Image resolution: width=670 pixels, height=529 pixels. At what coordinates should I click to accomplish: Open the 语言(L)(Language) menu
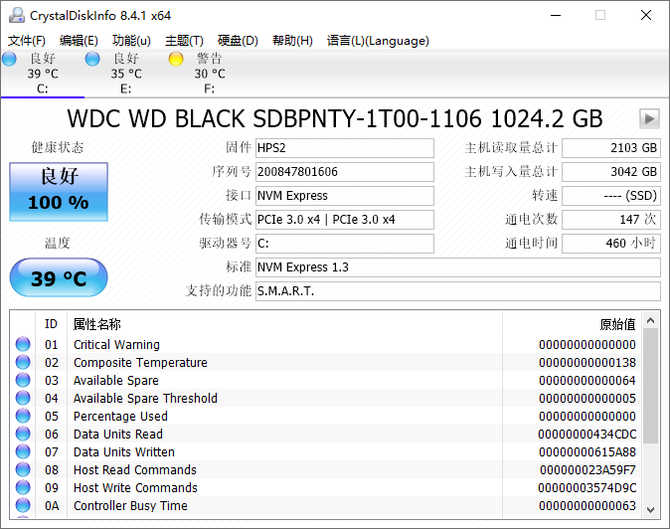(x=378, y=41)
